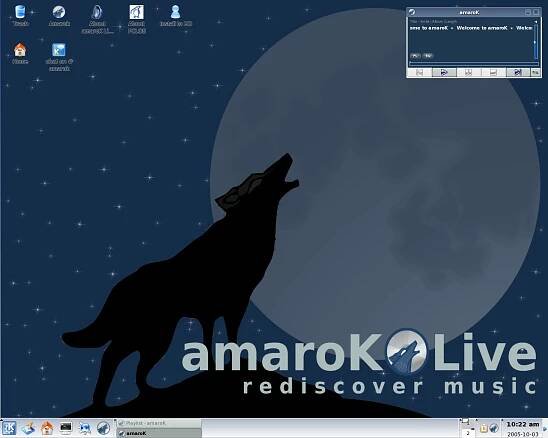Skip to next track in amaroK player
Image resolution: width=548 pixels, height=438 pixels.
coord(518,72)
